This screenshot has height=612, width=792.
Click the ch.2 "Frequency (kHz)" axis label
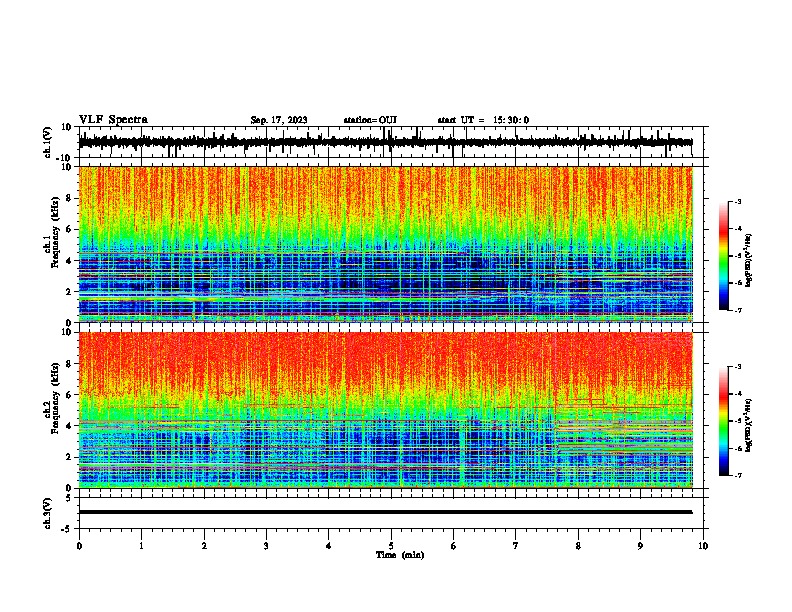click(x=55, y=398)
